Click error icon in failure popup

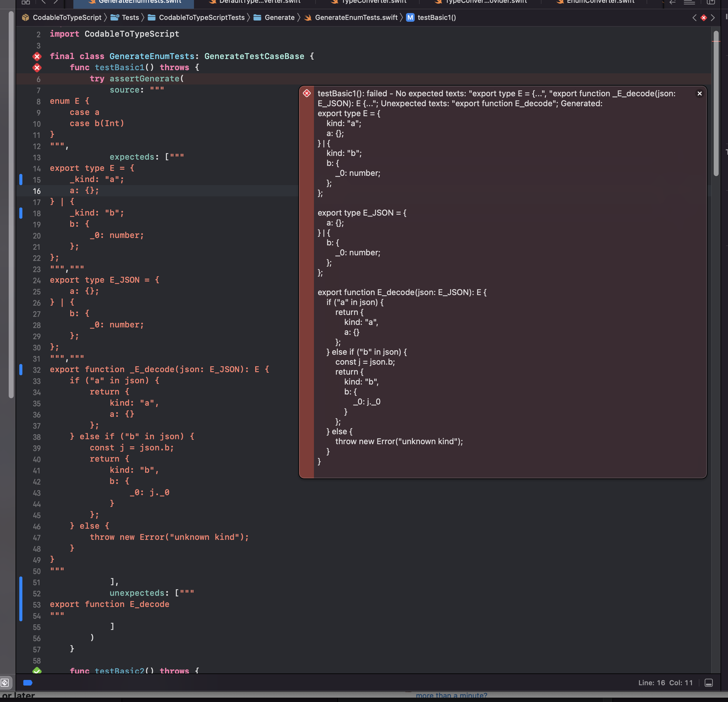coord(307,93)
